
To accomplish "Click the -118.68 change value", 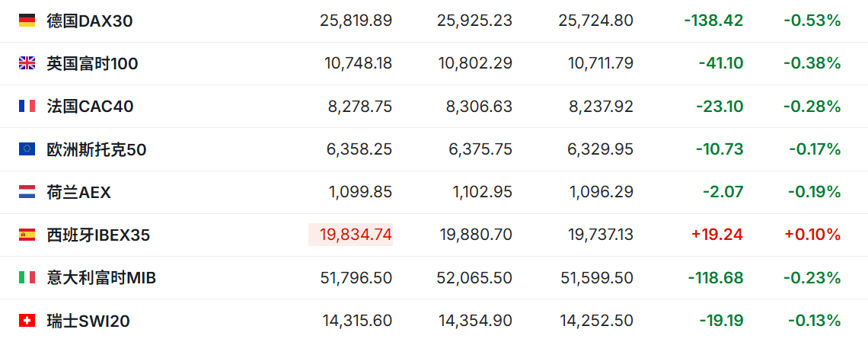I will pyautogui.click(x=715, y=277).
